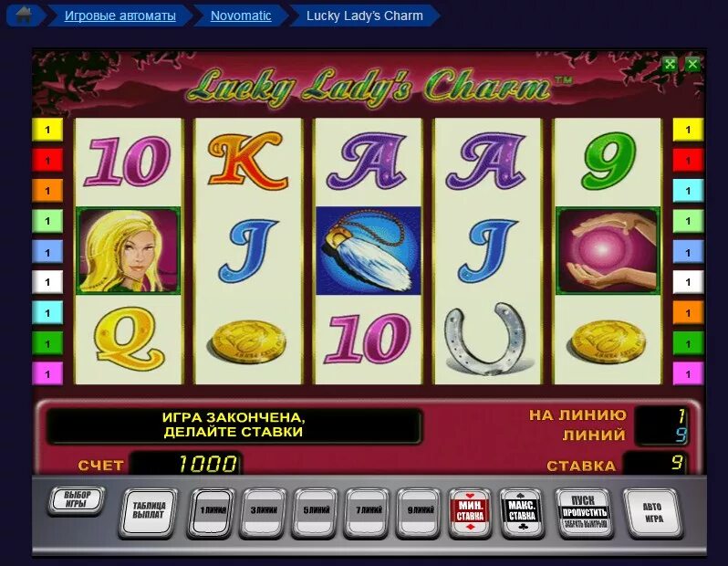Select the 9 линий button
Image resolution: width=728 pixels, height=566 pixels.
[420, 512]
